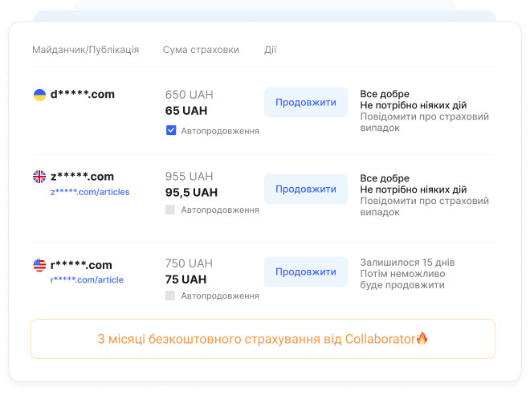
Task: Report insurance case for z*****.com row
Action: (x=424, y=206)
